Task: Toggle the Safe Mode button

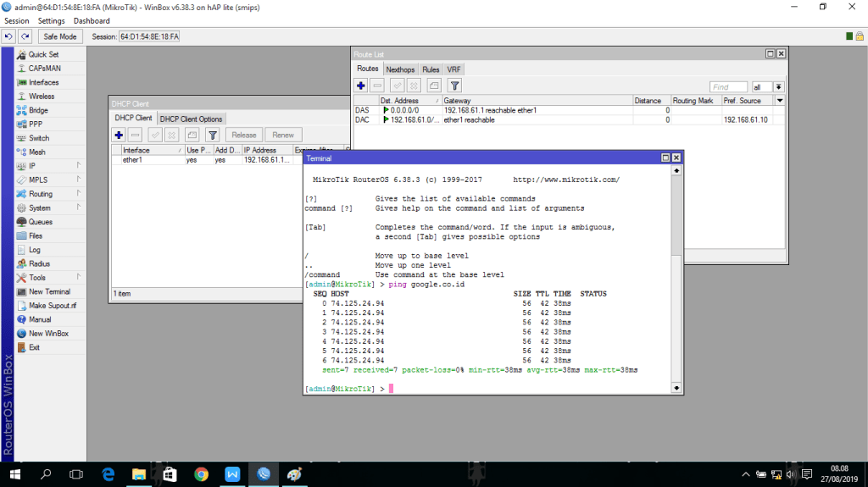Action: point(61,36)
